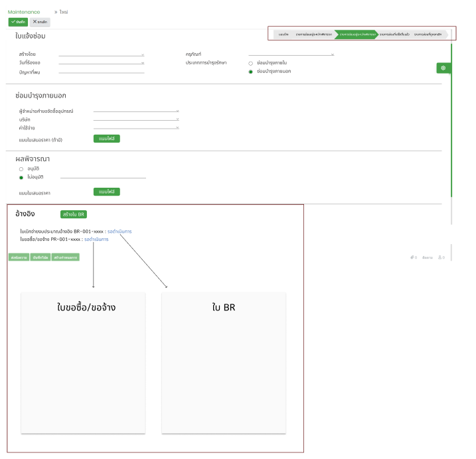Open the วันที่ร้องขอ dropdown field
The width and height of the screenshot is (476, 459).
pos(101,63)
